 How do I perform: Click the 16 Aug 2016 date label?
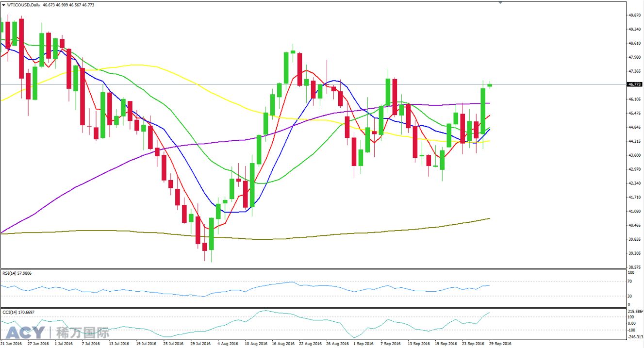[283, 344]
